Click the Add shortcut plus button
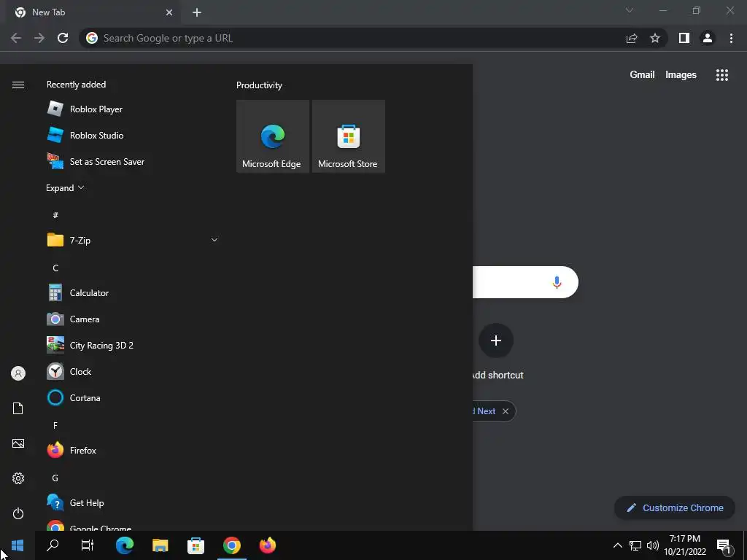 click(496, 341)
